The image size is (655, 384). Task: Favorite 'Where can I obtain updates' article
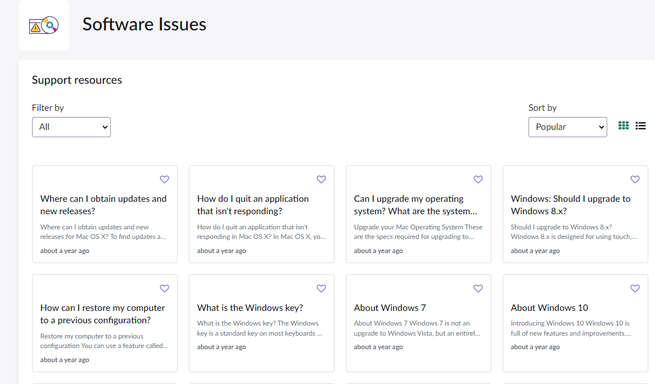pyautogui.click(x=165, y=179)
